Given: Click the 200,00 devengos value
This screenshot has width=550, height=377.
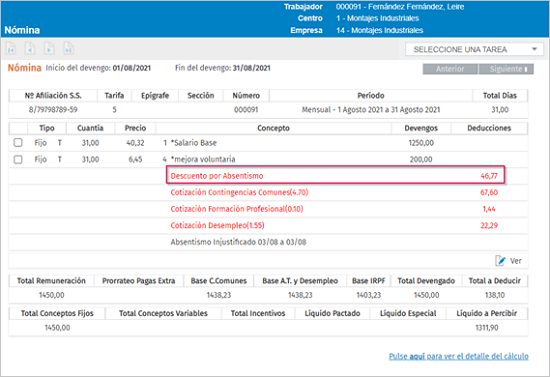Looking at the screenshot, I should (421, 159).
